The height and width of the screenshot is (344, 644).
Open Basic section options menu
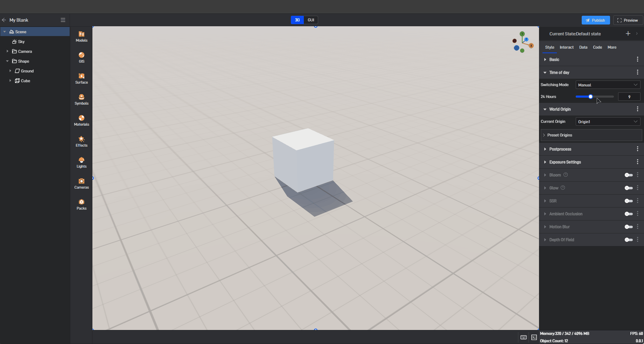pyautogui.click(x=637, y=59)
